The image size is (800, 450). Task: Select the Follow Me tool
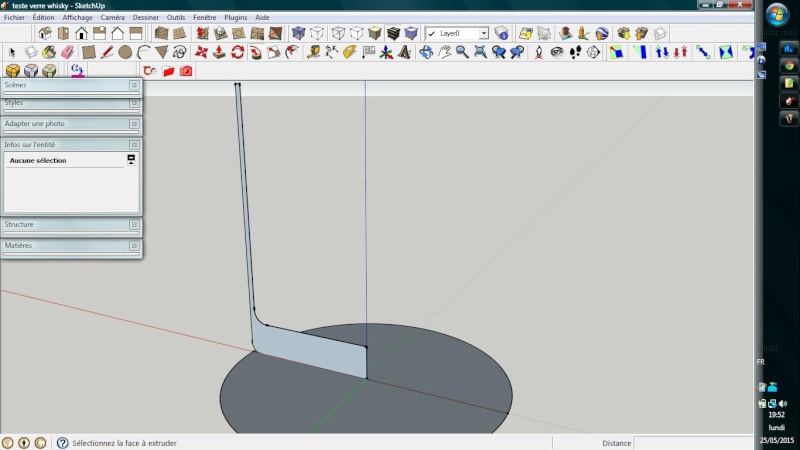pyautogui.click(x=256, y=52)
